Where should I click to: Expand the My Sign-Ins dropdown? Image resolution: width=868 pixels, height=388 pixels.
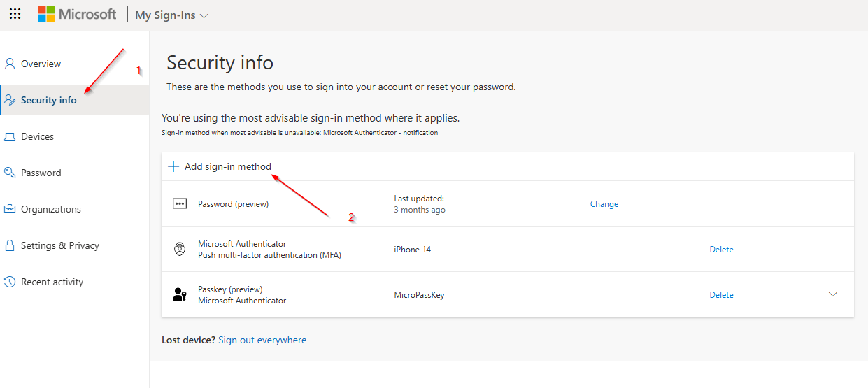pos(171,15)
